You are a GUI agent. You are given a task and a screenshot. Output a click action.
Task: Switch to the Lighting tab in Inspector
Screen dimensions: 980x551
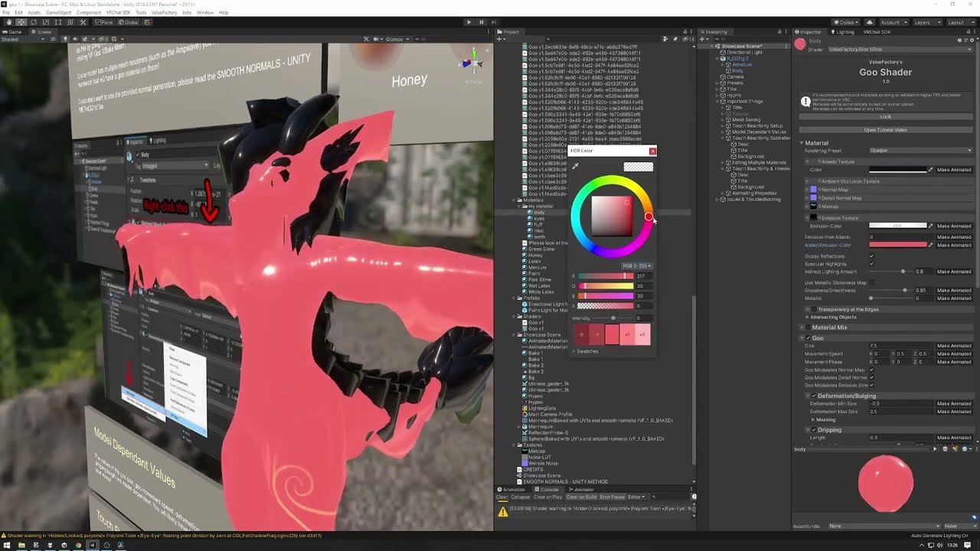[x=844, y=32]
